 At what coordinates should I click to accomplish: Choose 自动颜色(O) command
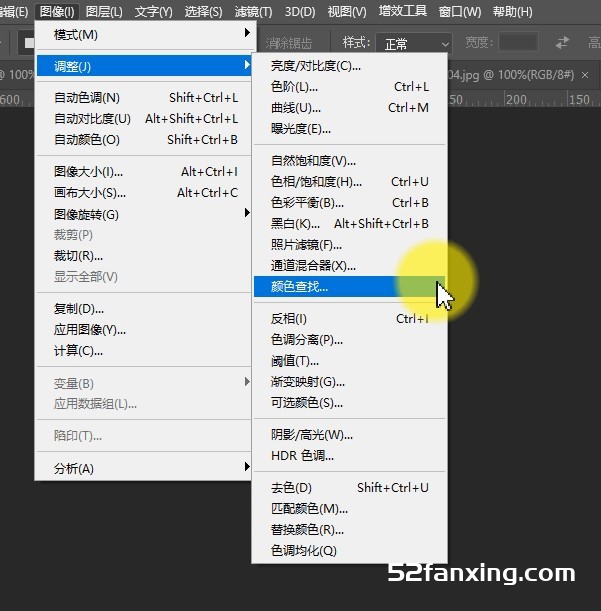coord(144,140)
